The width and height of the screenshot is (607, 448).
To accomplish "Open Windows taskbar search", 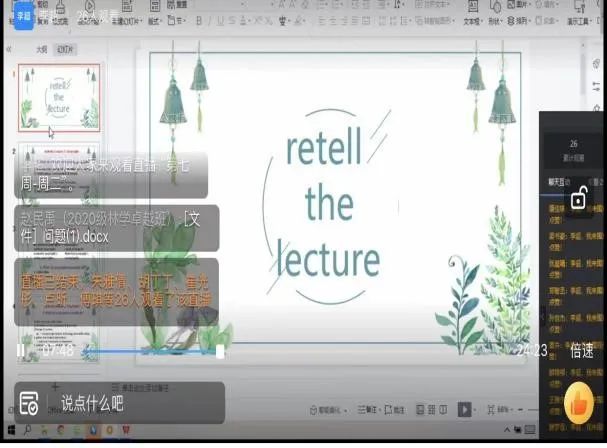I will pos(27,430).
